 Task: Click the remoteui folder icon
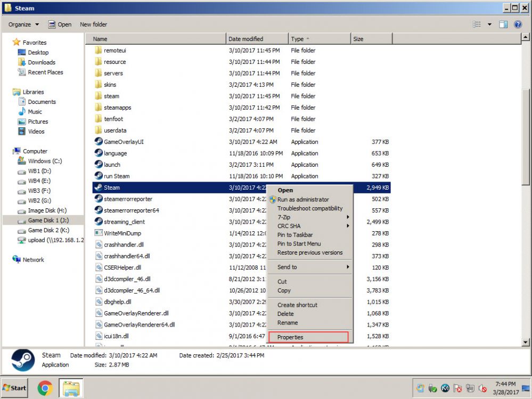[99, 50]
